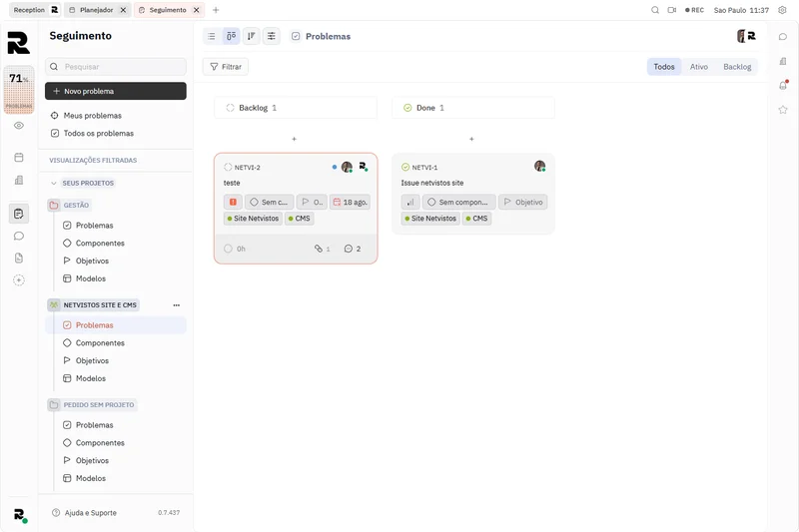Open Modelos under PEDIDO SEM PROJETO

coord(91,478)
